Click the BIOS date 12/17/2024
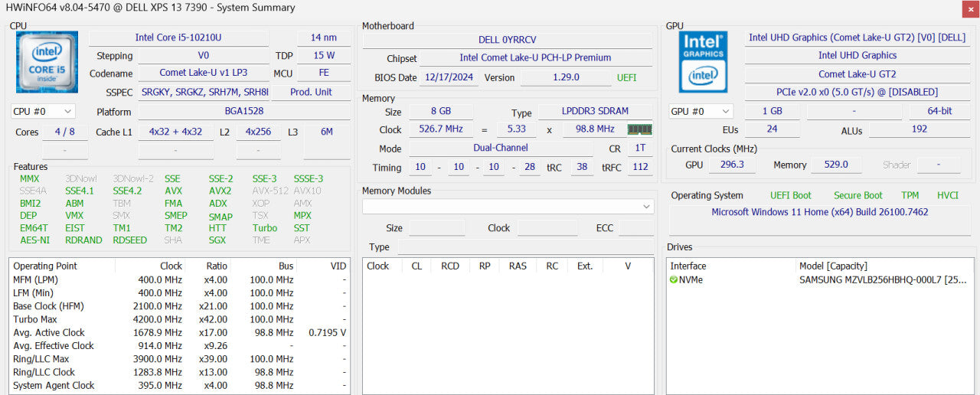The image size is (980, 395). pos(448,78)
